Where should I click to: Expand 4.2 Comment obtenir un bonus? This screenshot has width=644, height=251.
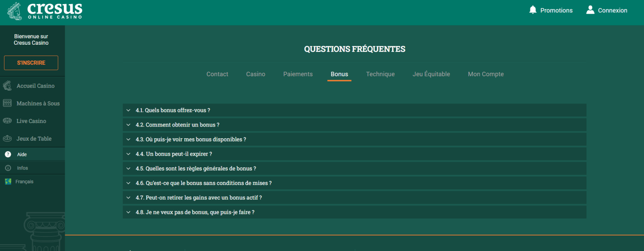[x=177, y=125]
